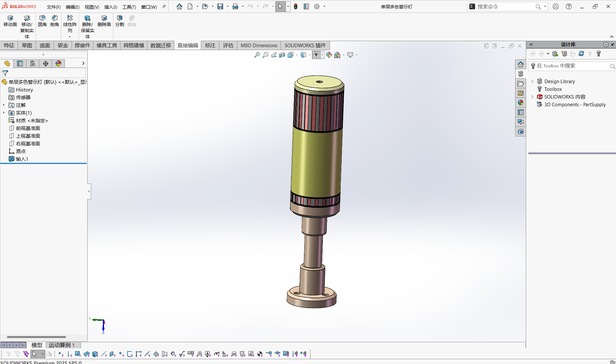Expand more manager tabs with the chevron
Image resolution: width=616 pixels, height=364 pixels.
click(x=83, y=64)
